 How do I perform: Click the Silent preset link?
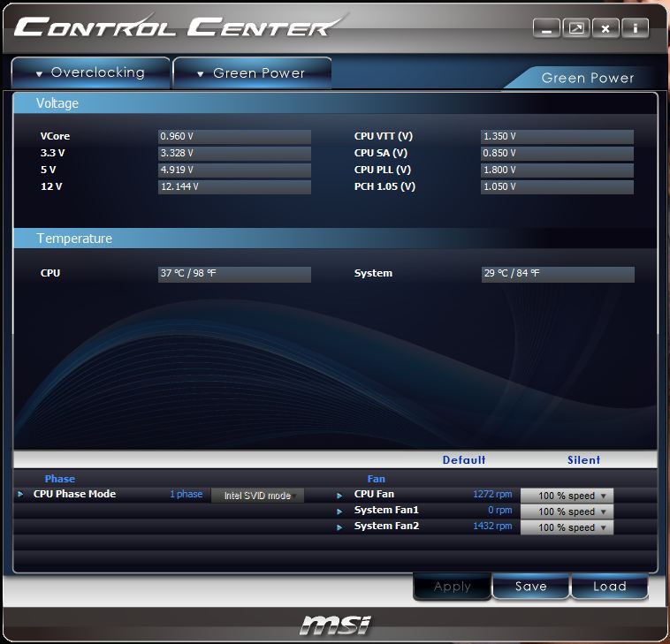pyautogui.click(x=583, y=460)
